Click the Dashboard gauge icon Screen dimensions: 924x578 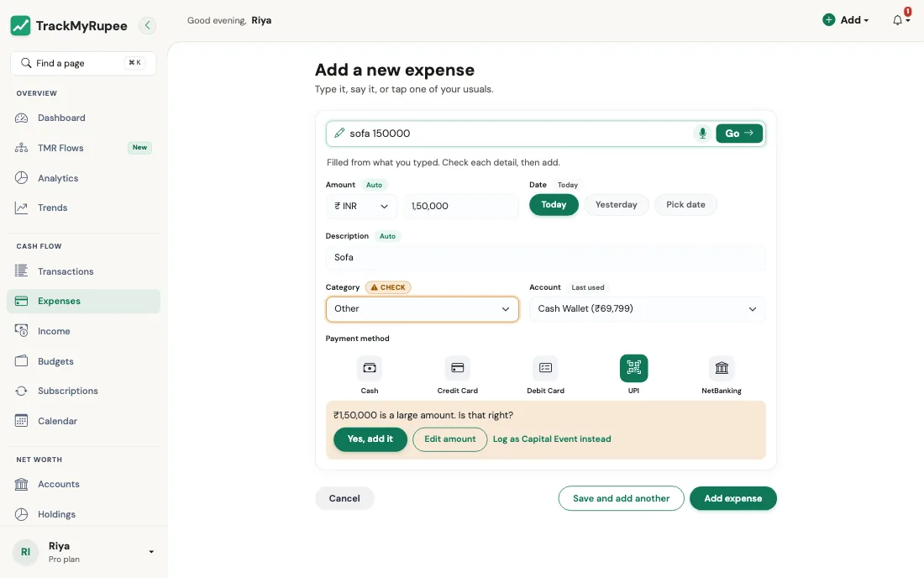[21, 118]
